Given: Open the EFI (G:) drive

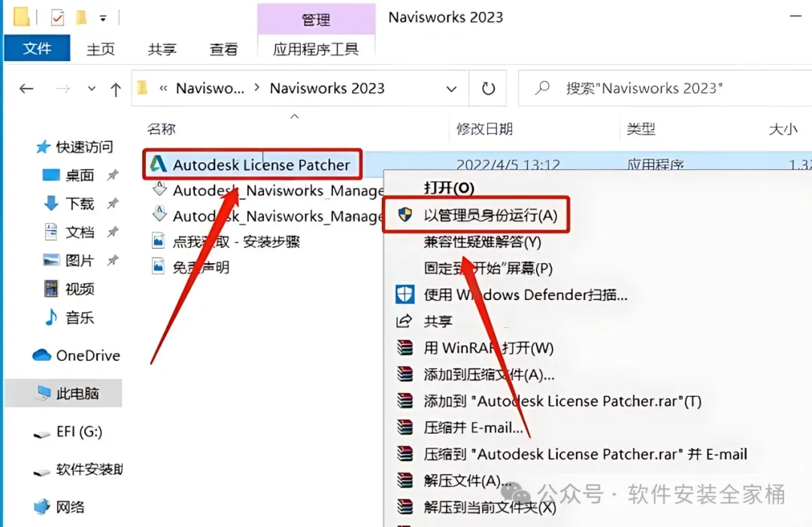Looking at the screenshot, I should (x=79, y=432).
